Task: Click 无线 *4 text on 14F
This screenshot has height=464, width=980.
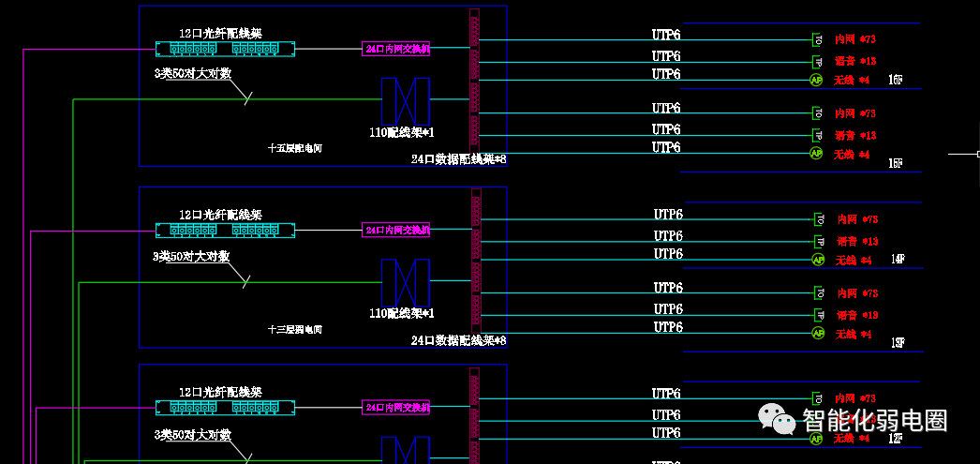Action: click(x=854, y=261)
